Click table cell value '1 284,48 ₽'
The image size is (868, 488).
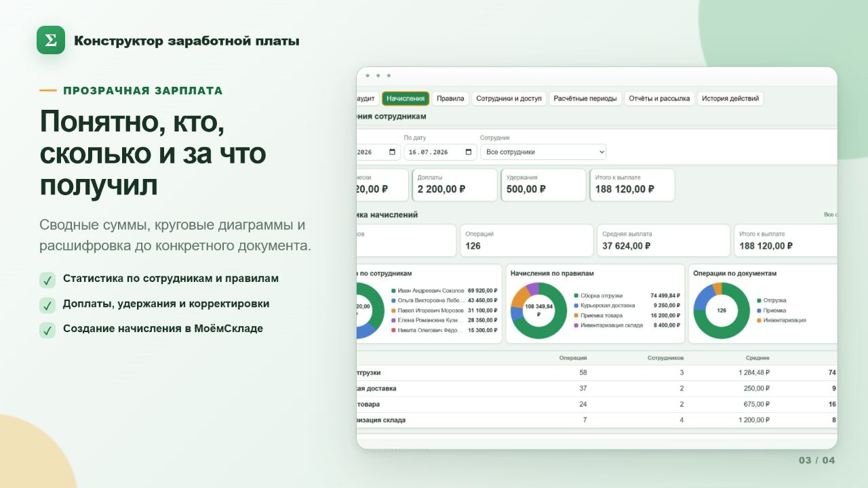pyautogui.click(x=754, y=373)
